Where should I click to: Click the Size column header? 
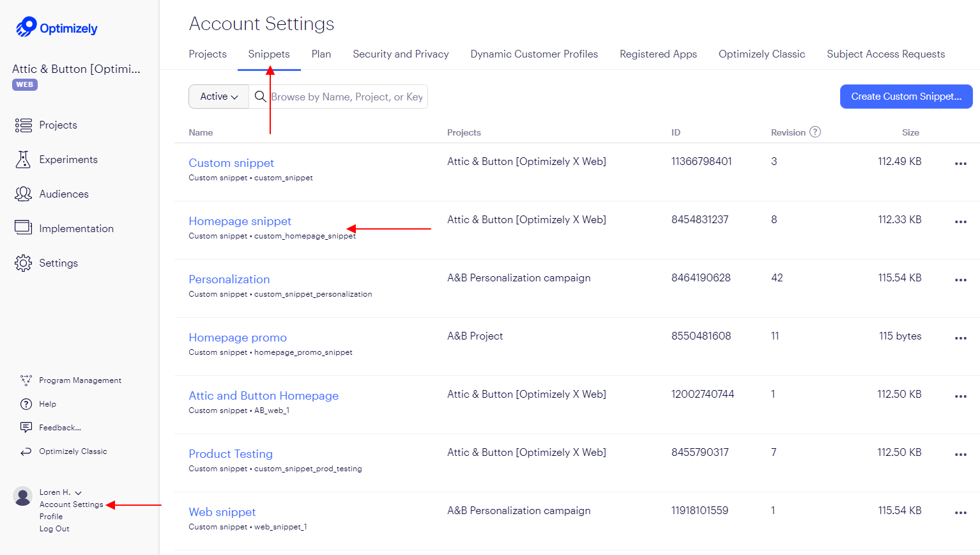[910, 132]
